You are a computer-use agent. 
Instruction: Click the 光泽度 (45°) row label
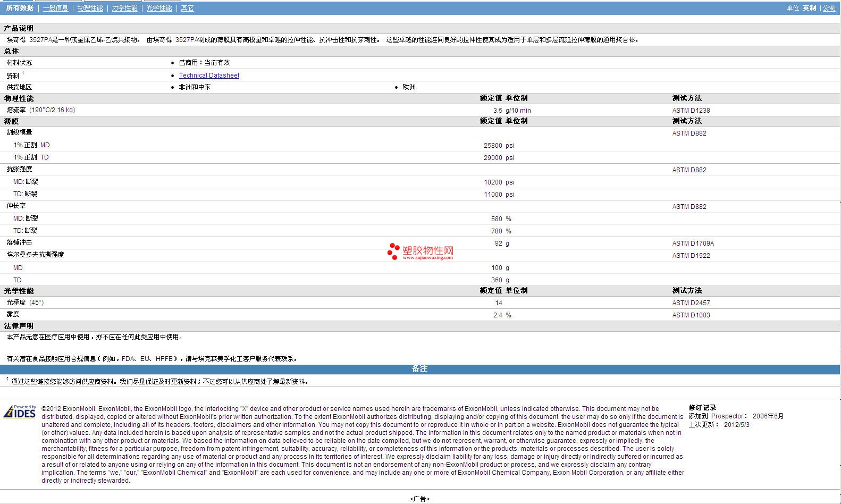26,303
